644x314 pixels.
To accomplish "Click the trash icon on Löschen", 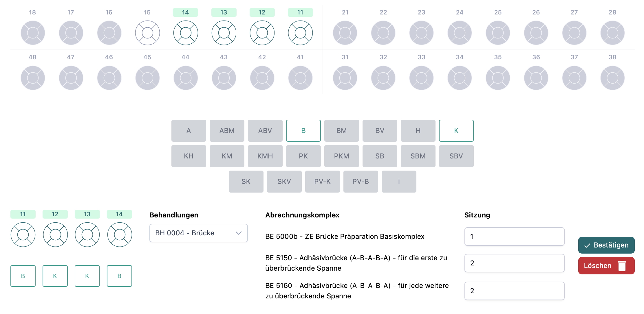I will 622,266.
